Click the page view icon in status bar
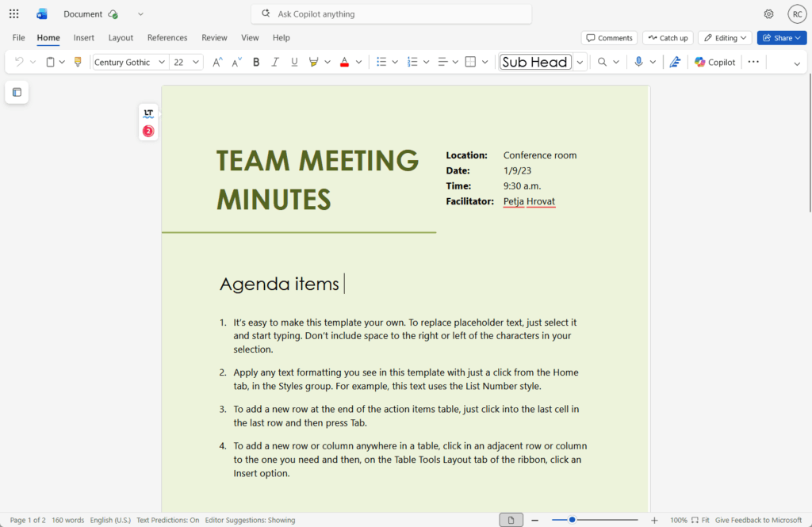 (x=511, y=520)
